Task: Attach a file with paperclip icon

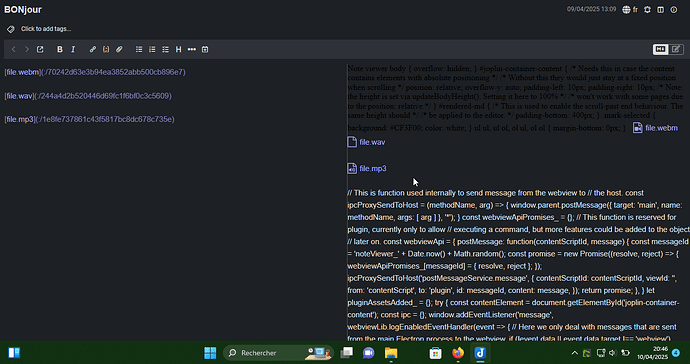Action: (x=119, y=49)
